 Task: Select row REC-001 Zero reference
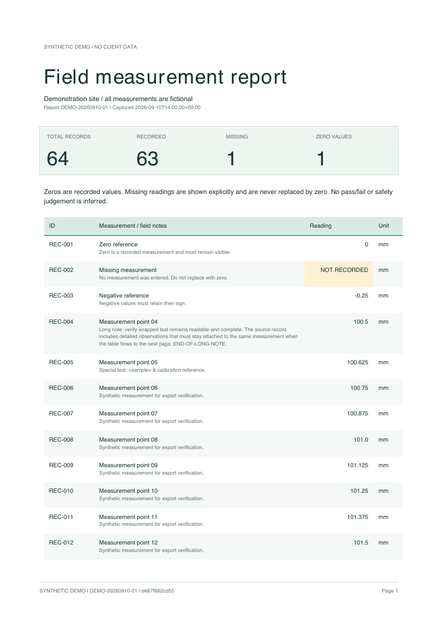(x=223, y=248)
